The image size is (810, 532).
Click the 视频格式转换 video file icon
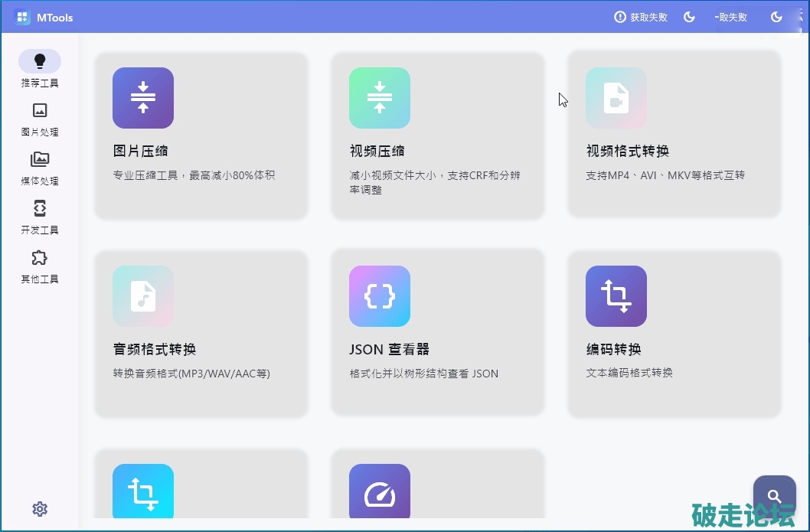pos(616,98)
